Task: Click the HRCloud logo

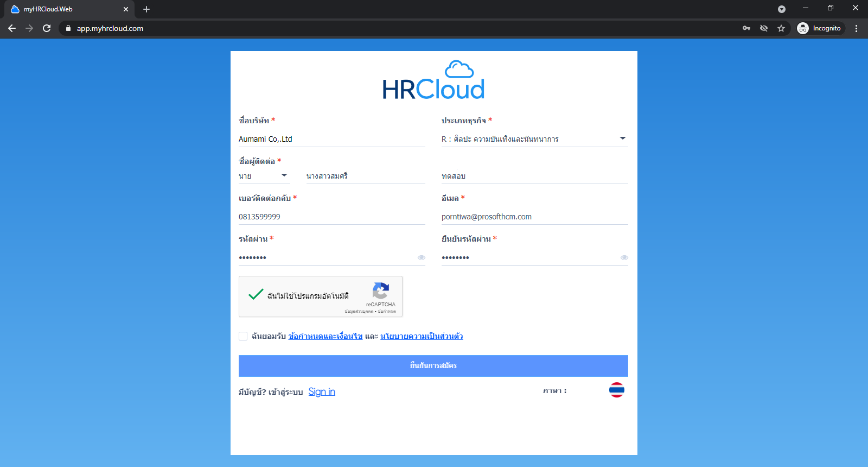Action: click(x=433, y=80)
